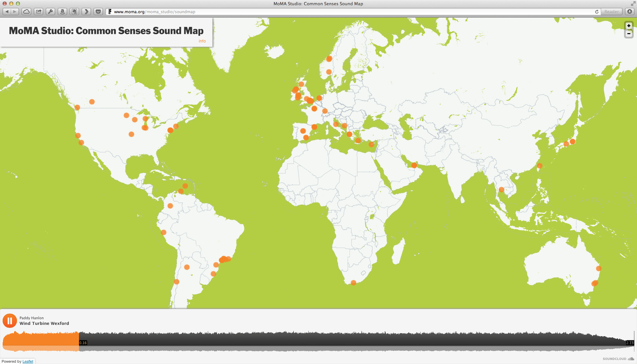
Task: Pause the Wind Turbine Wexford track
Action: point(10,321)
